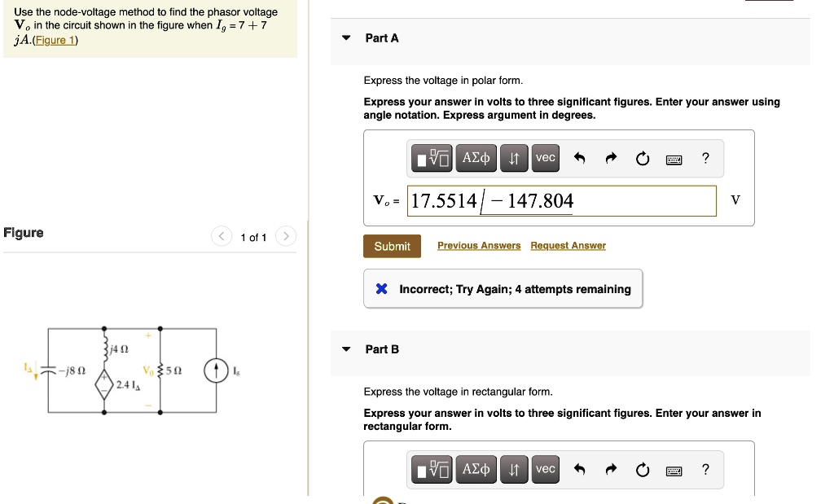Click the help question mark in Part A toolbar
This screenshot has height=504, width=834.
point(705,158)
